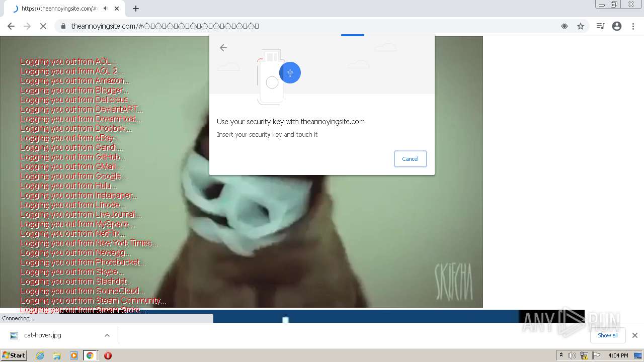Open the media control icon in toolbar
The width and height of the screenshot is (644, 362).
600,26
